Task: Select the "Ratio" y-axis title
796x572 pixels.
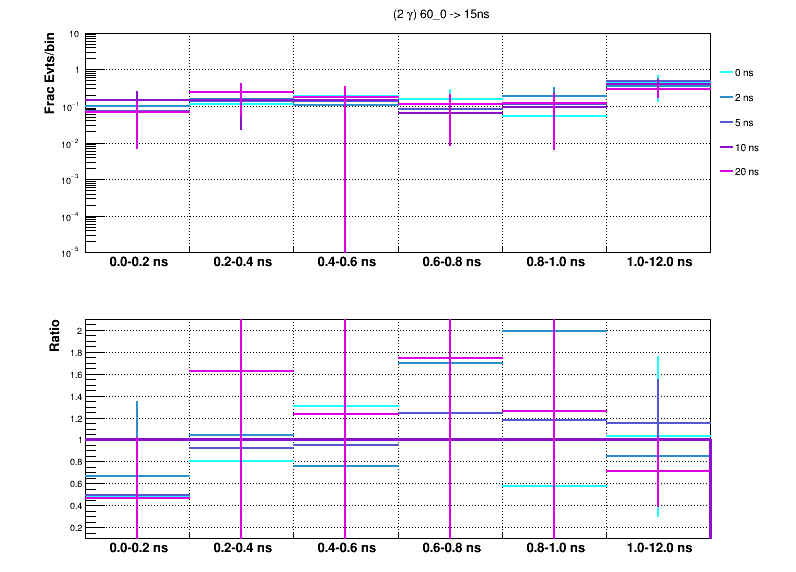Action: tap(56, 337)
